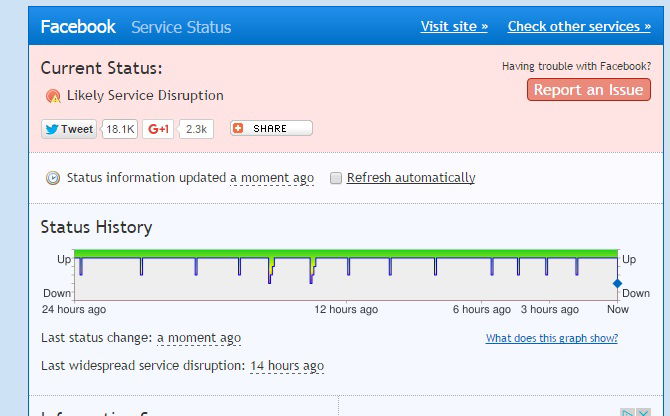670x416 pixels.
Task: Enable the Refresh automatically checkbox
Action: click(x=337, y=178)
